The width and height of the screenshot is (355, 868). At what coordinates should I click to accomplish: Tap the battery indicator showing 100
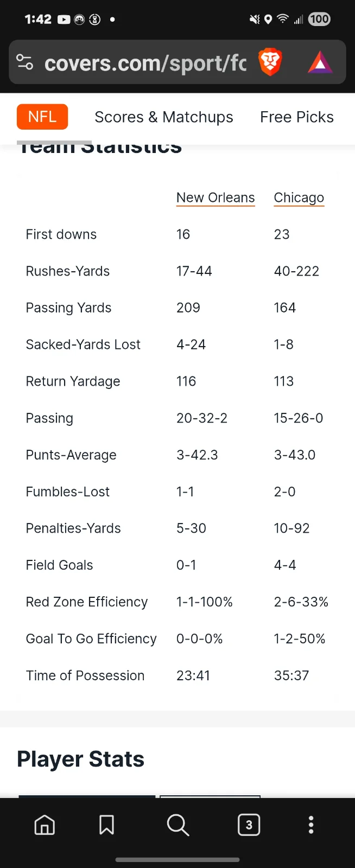(319, 20)
